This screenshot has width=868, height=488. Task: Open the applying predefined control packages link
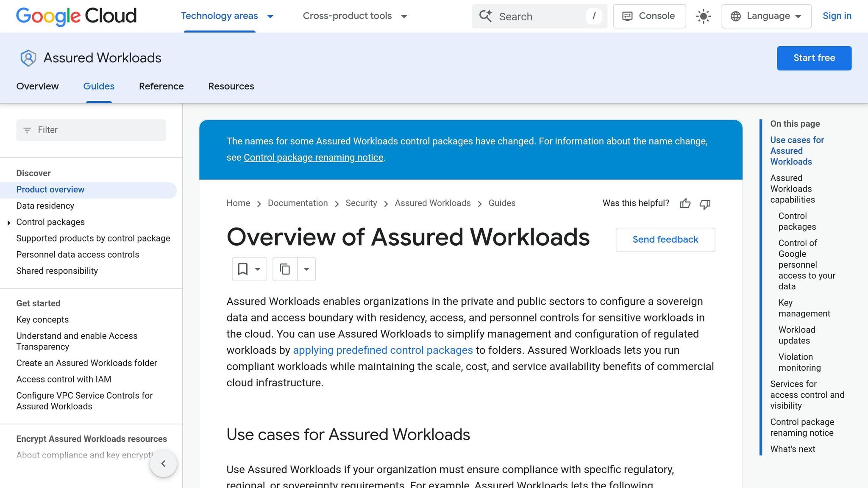coord(383,350)
